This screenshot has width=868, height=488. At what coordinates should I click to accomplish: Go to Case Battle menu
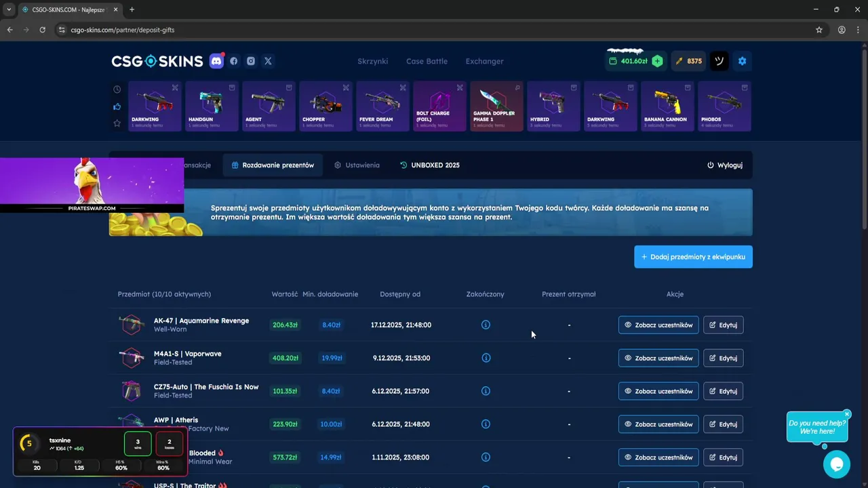pos(427,61)
